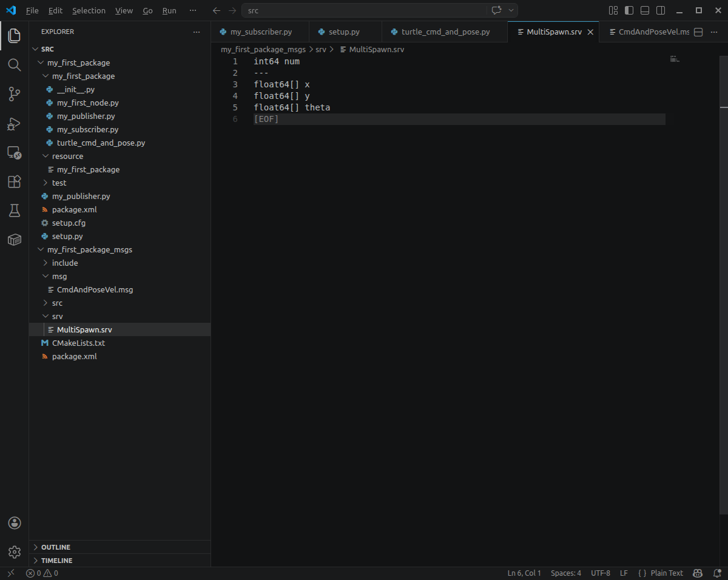728x580 pixels.
Task: Open the Extensions view
Action: coord(14,181)
